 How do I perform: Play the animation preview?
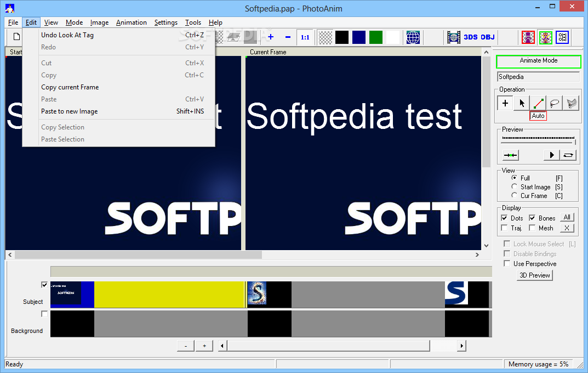[x=552, y=155]
